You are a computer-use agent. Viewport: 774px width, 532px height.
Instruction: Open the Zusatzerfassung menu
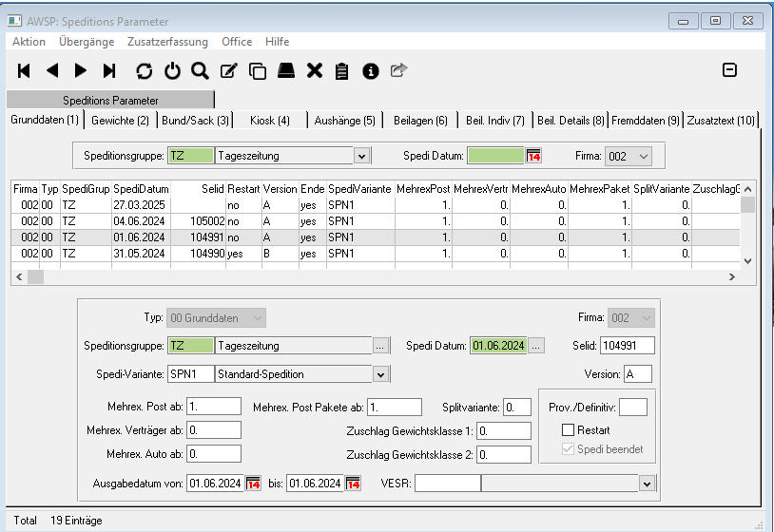point(168,42)
